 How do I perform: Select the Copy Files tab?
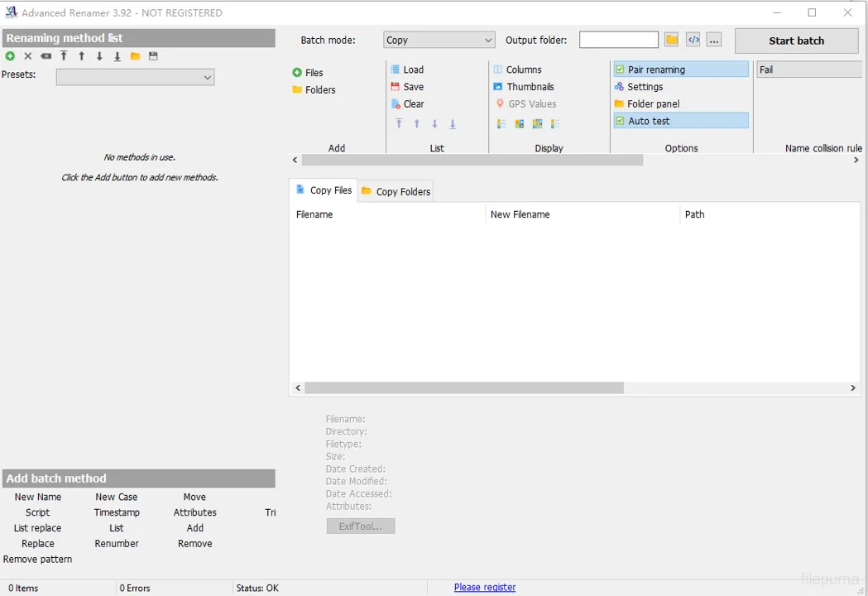[x=324, y=190]
